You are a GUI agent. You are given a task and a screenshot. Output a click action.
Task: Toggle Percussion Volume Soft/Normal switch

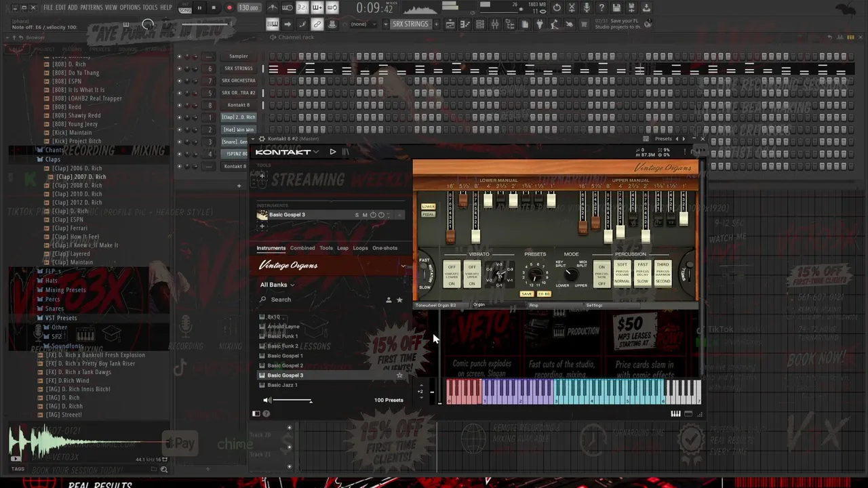pos(622,274)
